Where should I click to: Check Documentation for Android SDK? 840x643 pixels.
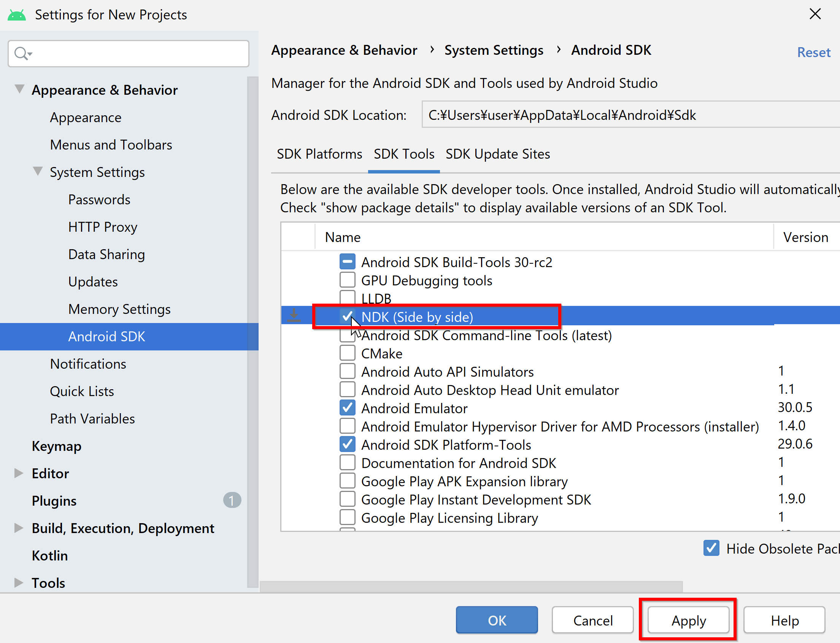click(347, 462)
